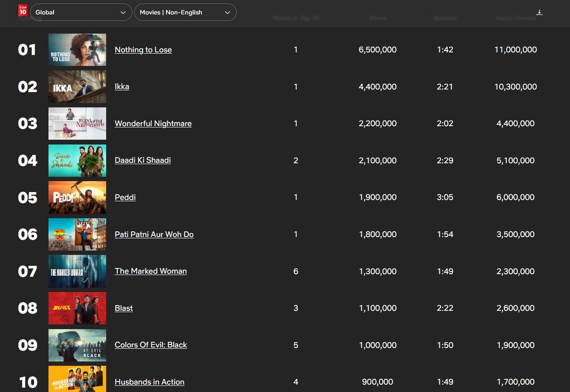The image size is (570, 392).
Task: Click the Blast poster thumbnail
Action: point(77,308)
